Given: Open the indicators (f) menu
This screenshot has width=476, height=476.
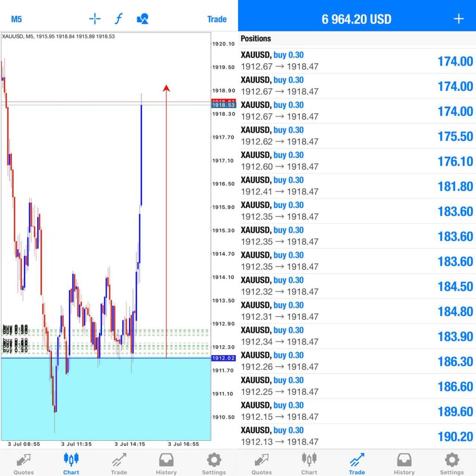Looking at the screenshot, I should coord(119,19).
